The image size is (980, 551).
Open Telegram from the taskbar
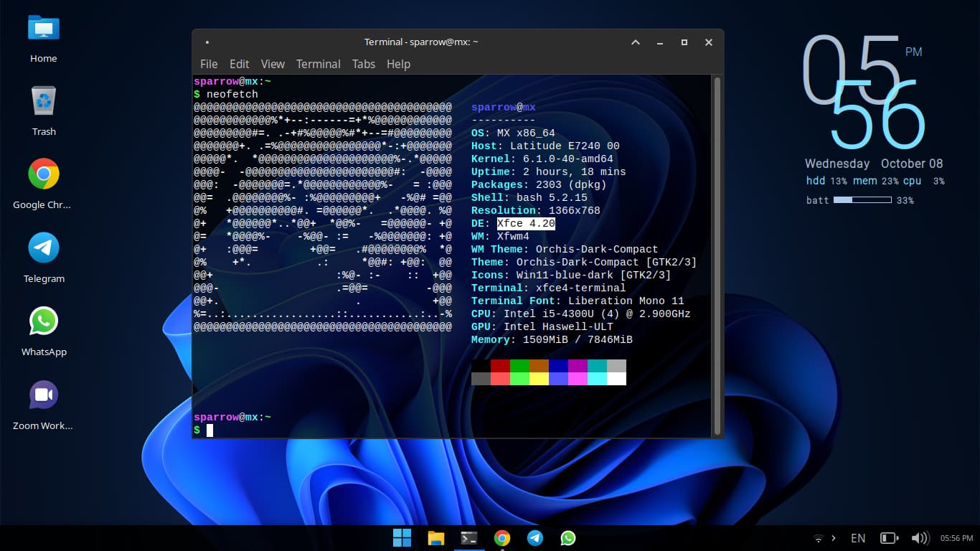(x=535, y=538)
